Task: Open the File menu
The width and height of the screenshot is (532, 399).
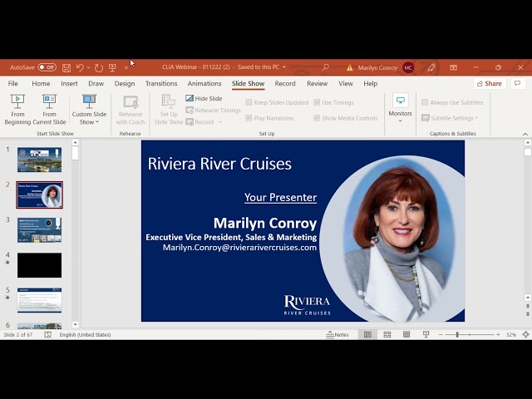Action: (x=13, y=83)
